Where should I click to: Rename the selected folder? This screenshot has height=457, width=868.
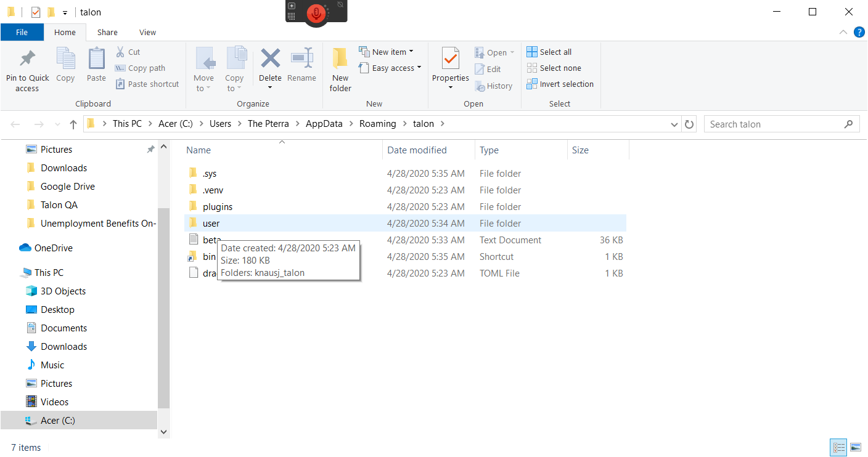301,65
